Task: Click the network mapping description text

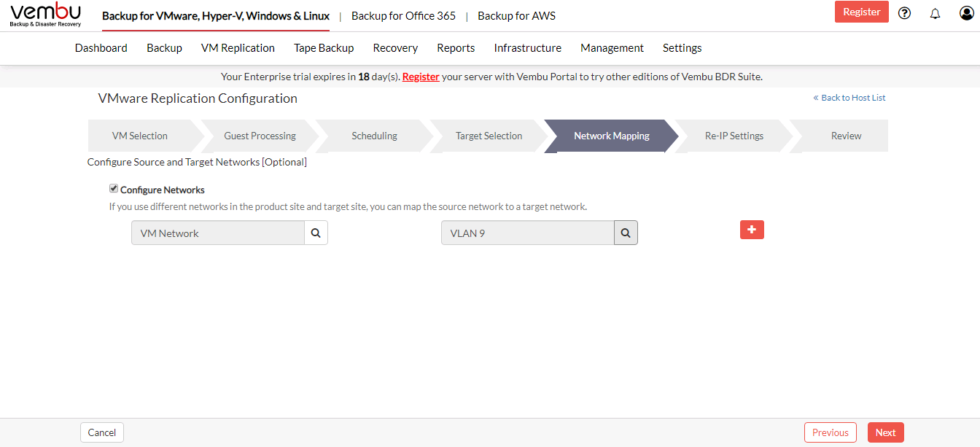Action: pos(348,206)
